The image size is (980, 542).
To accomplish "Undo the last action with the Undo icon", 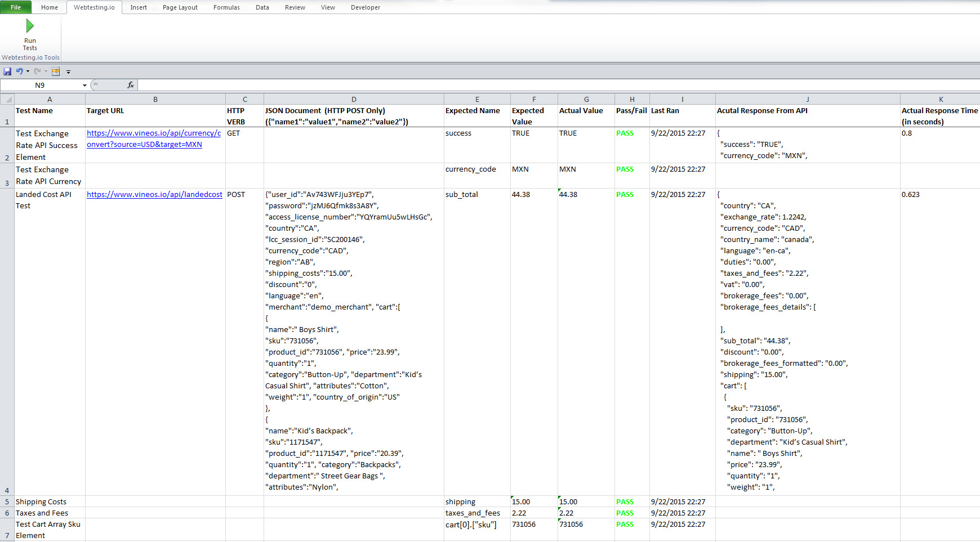I will pos(20,71).
